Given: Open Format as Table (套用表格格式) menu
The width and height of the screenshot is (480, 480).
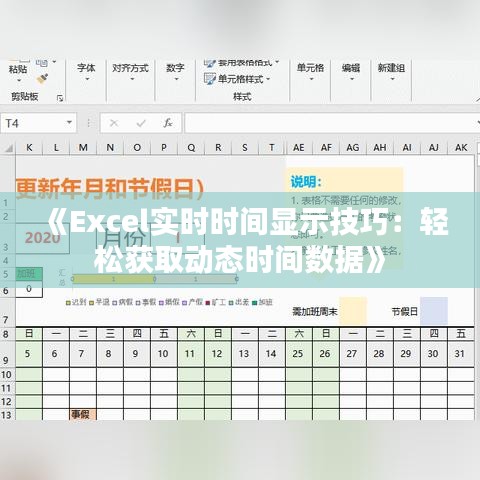Looking at the screenshot, I should pyautogui.click(x=241, y=63).
